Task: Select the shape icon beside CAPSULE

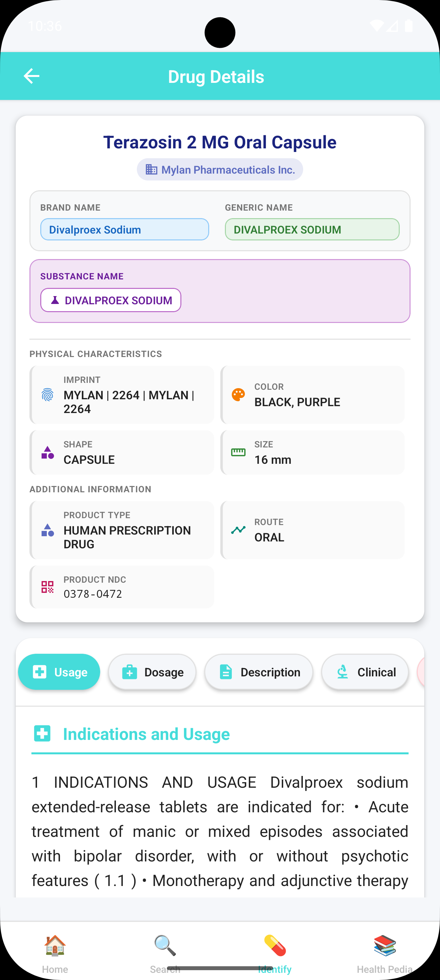Action: 47,452
